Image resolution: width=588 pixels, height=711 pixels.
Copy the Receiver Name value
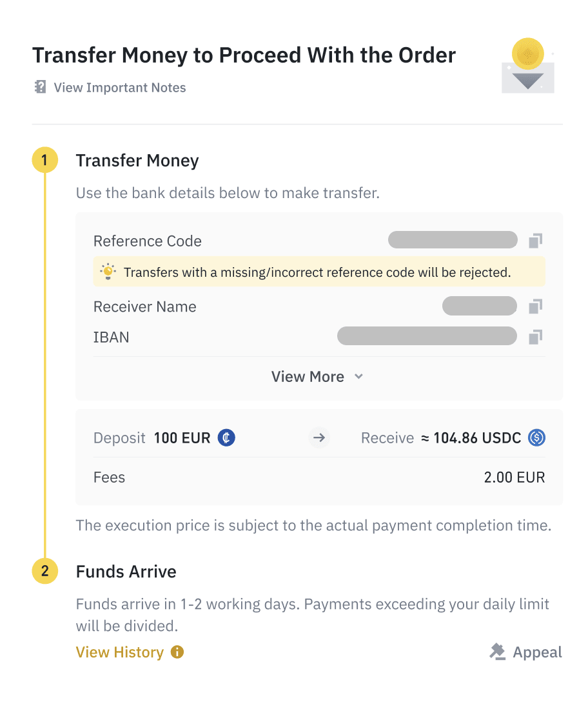coord(535,306)
